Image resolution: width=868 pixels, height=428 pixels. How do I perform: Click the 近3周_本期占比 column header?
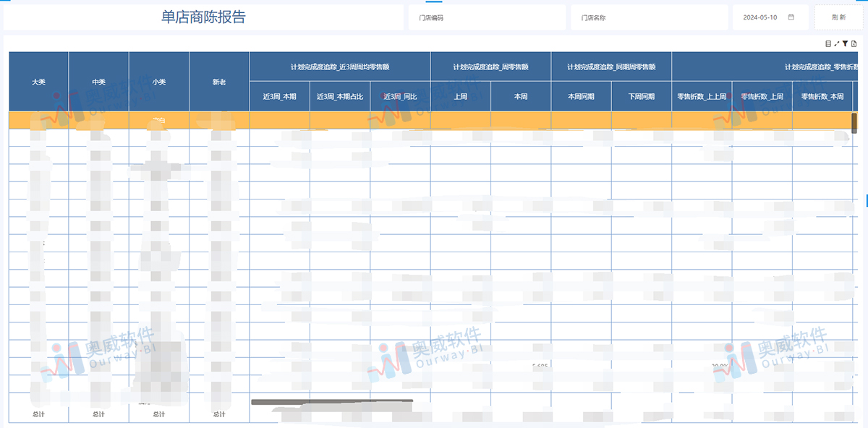340,96
